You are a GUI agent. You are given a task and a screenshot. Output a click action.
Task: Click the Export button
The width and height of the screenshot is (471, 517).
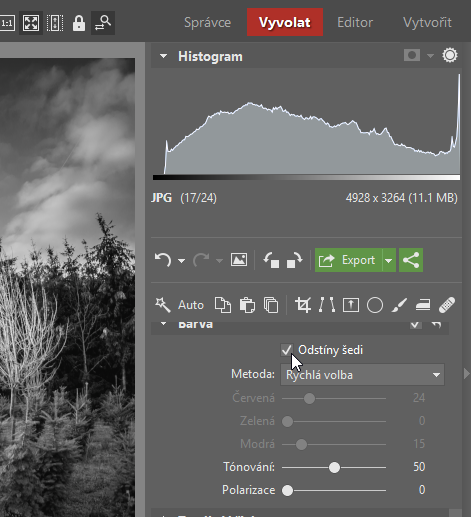pyautogui.click(x=349, y=260)
